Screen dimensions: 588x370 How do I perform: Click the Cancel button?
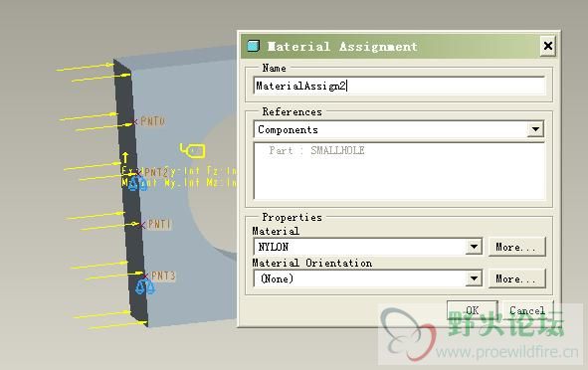coord(527,310)
